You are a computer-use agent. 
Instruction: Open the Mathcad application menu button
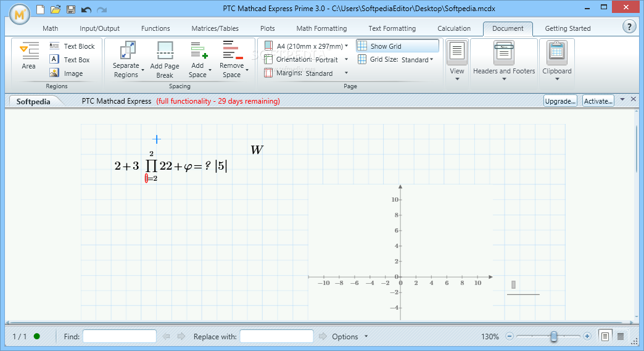point(19,14)
